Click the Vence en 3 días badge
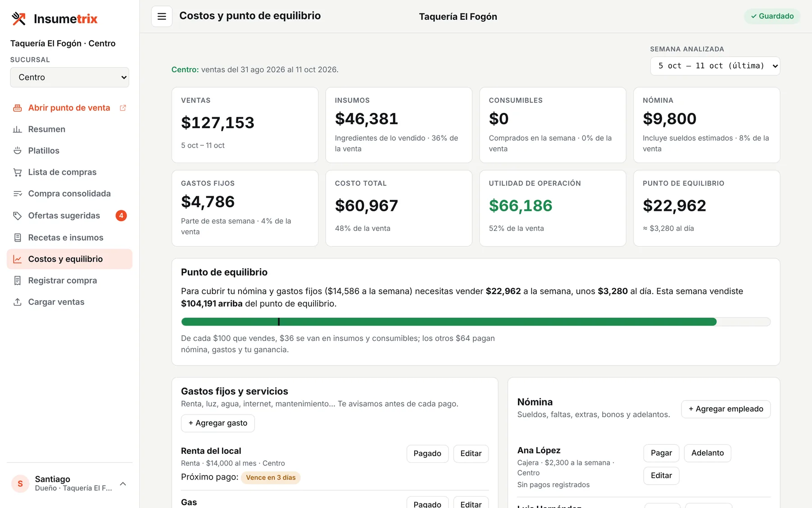Image resolution: width=812 pixels, height=508 pixels. [271, 478]
